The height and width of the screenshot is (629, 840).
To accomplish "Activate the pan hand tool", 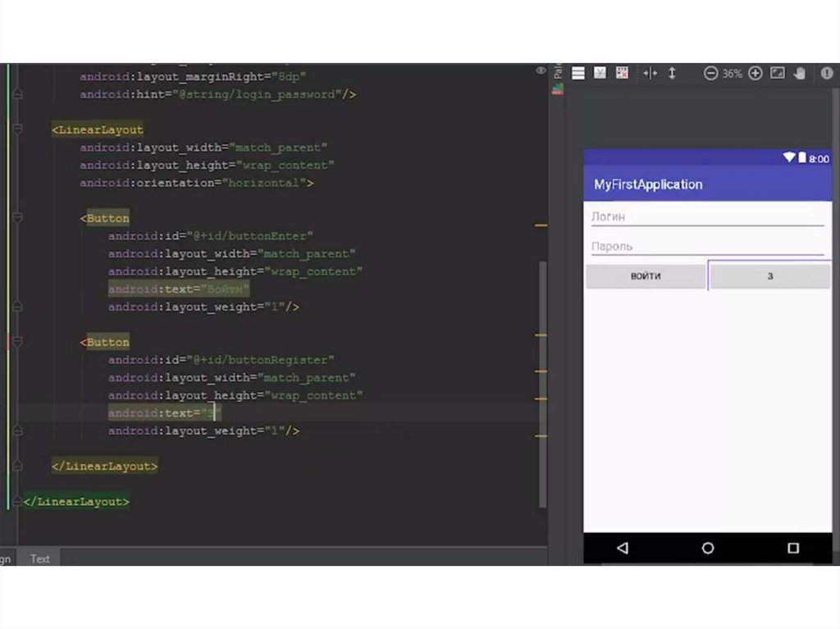I will coord(800,73).
